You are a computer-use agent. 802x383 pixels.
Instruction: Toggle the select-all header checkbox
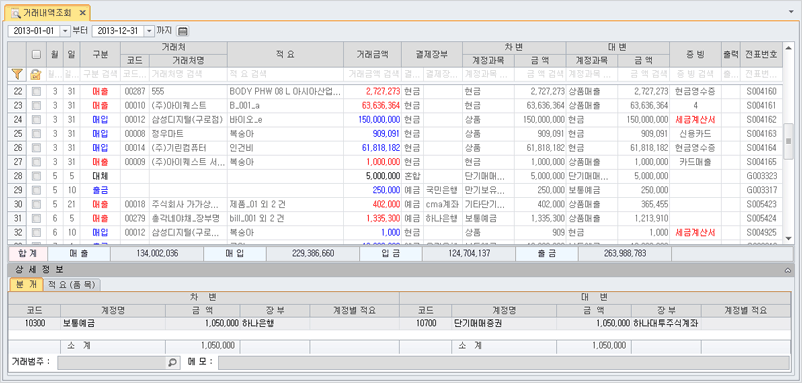(35, 54)
